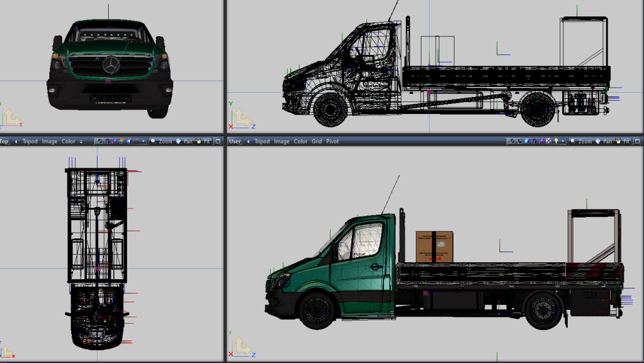Screen dimensions: 644x363
Task: Toggle wireframe display icon in User view header
Action: pyautogui.click(x=511, y=141)
